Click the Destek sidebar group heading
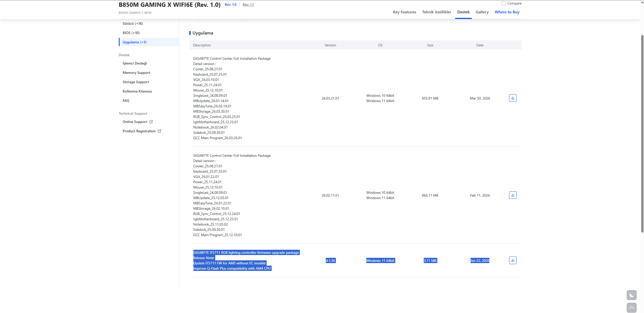 pos(124,55)
